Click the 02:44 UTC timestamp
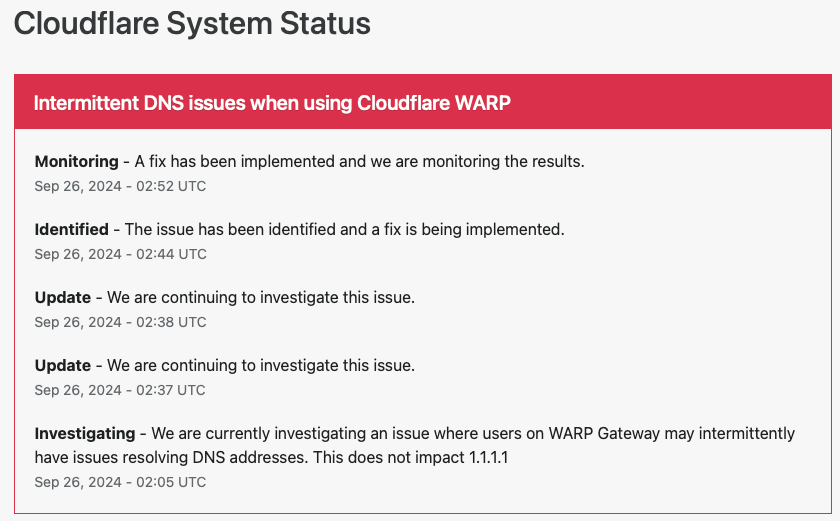This screenshot has height=521, width=840. click(x=120, y=254)
